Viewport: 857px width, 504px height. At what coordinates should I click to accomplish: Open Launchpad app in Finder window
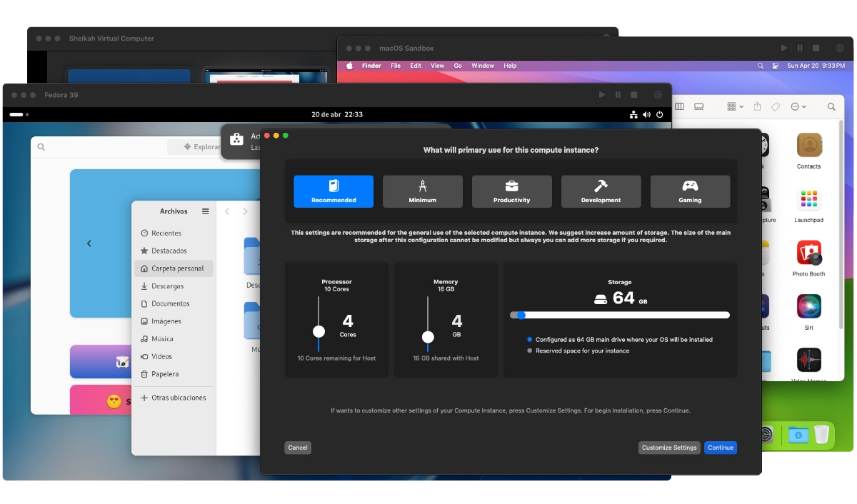click(808, 205)
